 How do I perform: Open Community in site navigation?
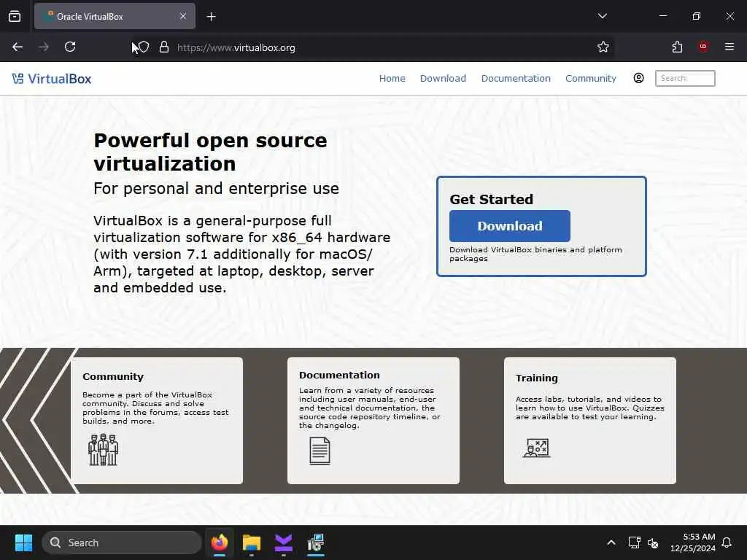click(591, 78)
